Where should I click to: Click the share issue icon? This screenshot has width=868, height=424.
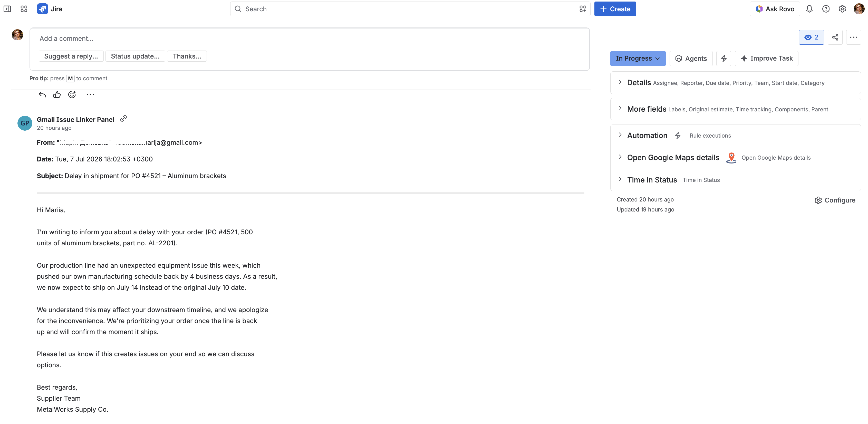click(835, 37)
